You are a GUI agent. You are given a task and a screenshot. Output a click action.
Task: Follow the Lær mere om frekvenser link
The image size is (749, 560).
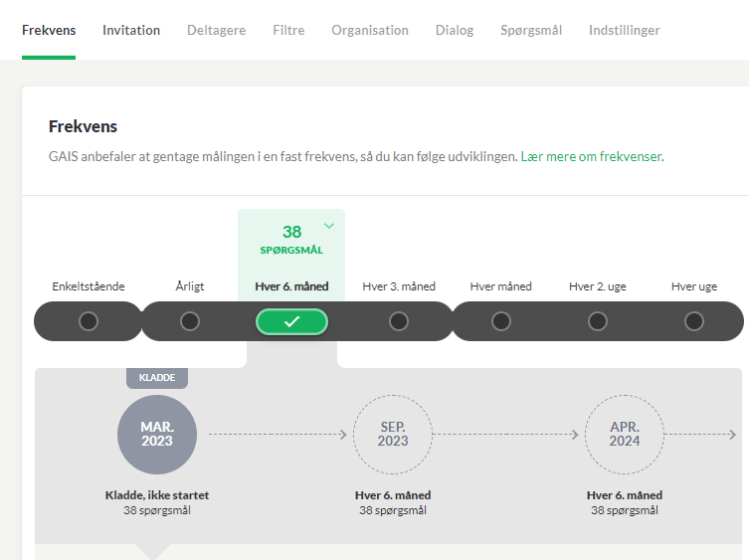592,156
